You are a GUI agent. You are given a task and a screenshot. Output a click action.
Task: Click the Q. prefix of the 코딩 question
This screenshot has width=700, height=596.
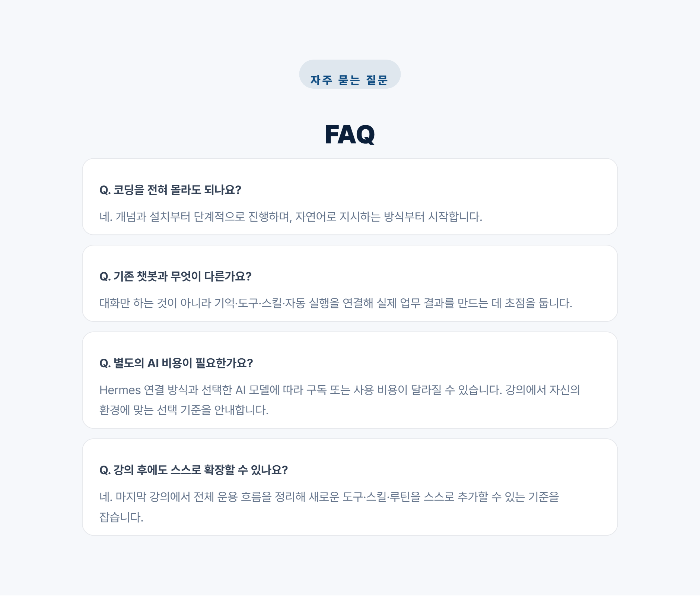pyautogui.click(x=105, y=190)
